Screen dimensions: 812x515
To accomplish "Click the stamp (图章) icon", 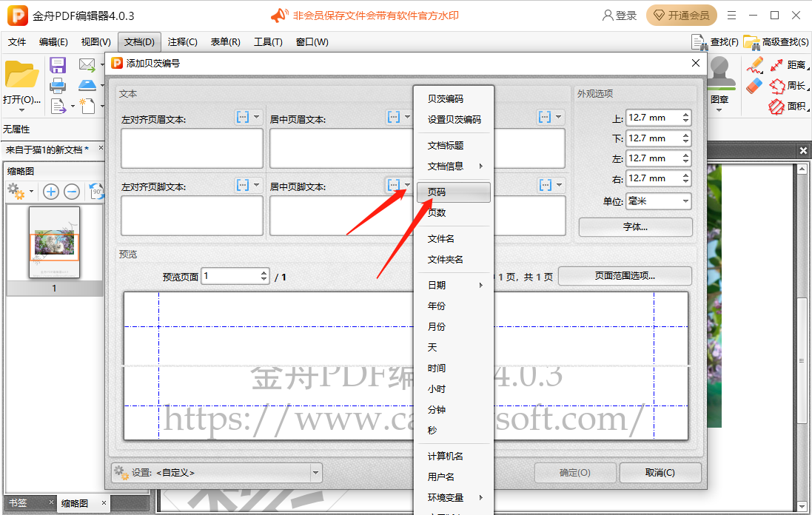I will point(719,74).
